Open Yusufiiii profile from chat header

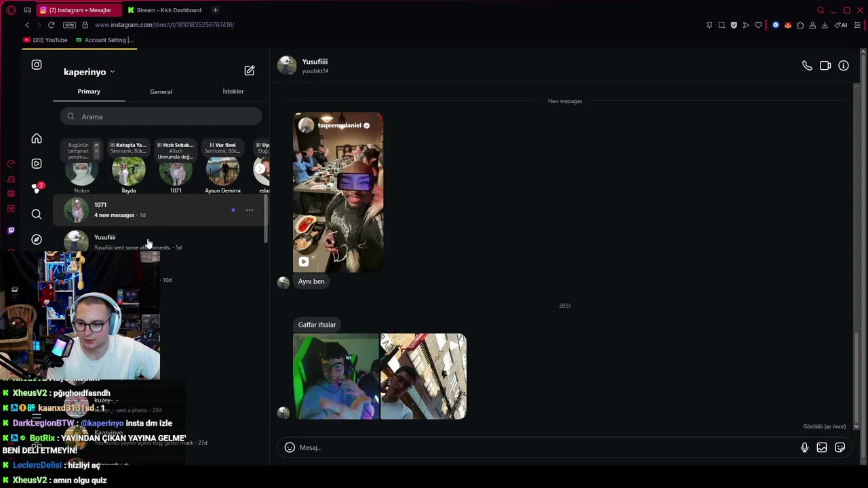303,65
